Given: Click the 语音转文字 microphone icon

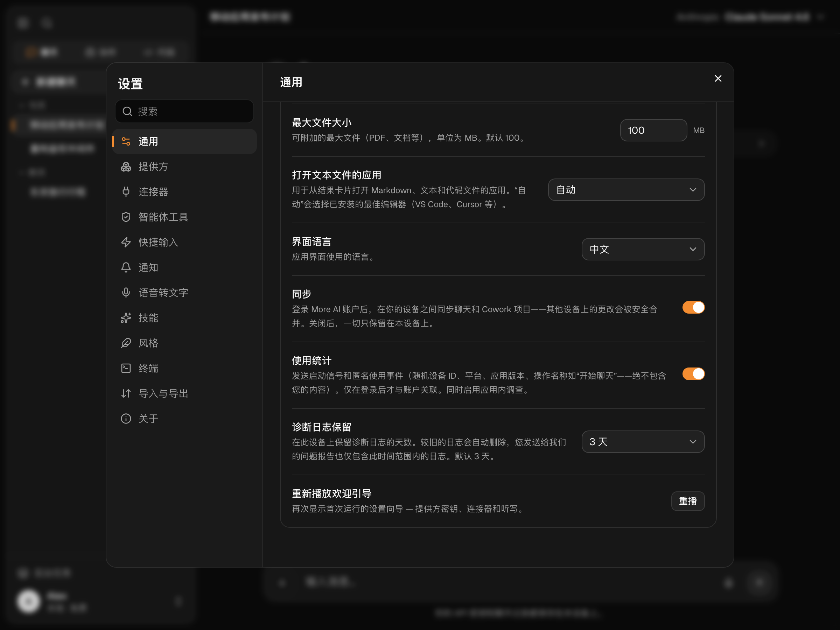Looking at the screenshot, I should coord(126,293).
